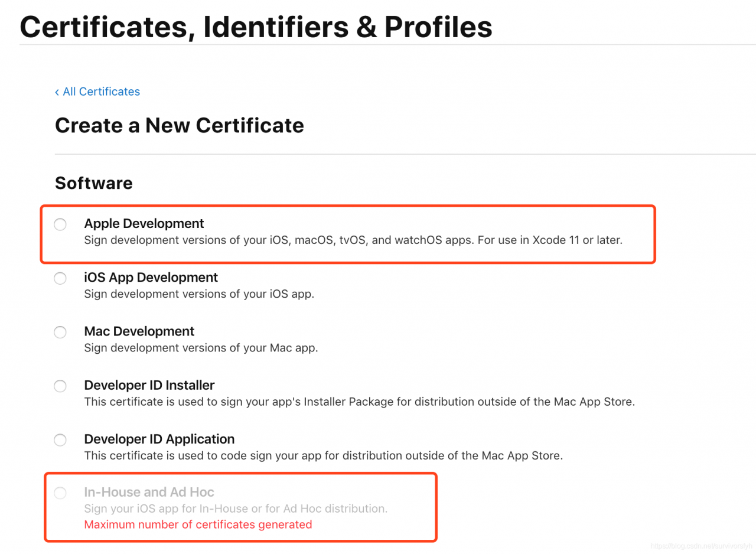756x554 pixels.
Task: Click the back chevron before All Certificates
Action: 57,92
